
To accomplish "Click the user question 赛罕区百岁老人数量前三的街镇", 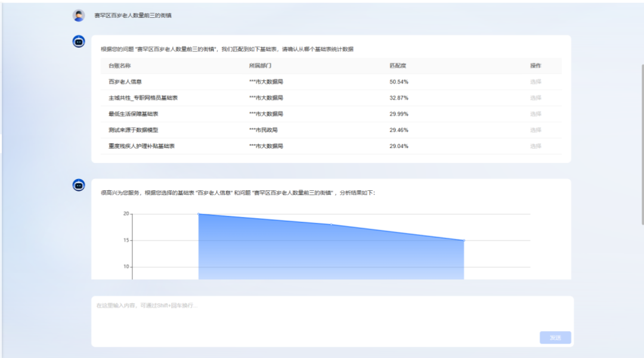I will 132,16.
